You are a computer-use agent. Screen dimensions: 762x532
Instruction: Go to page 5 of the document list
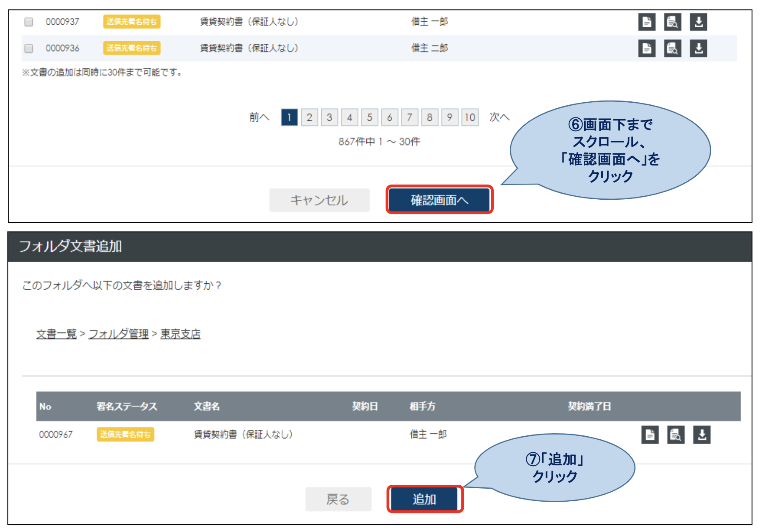tap(370, 117)
